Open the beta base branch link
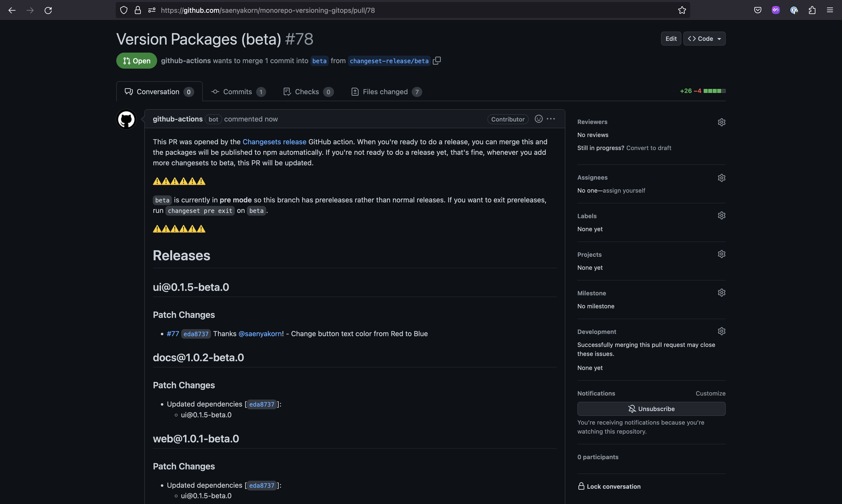The image size is (842, 504). tap(319, 61)
